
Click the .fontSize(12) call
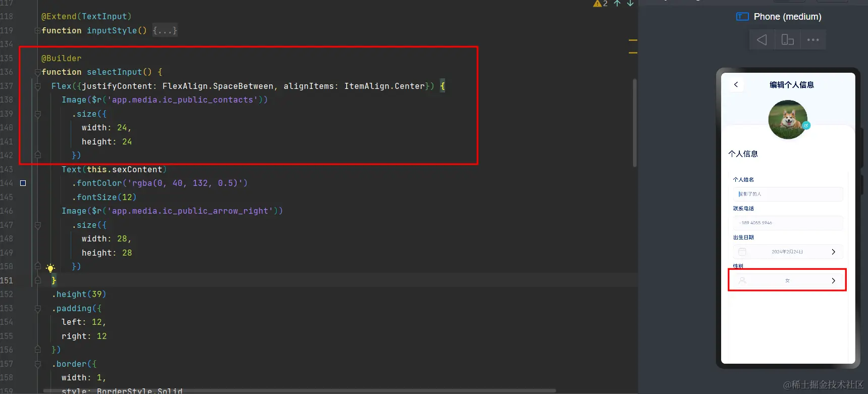104,198
